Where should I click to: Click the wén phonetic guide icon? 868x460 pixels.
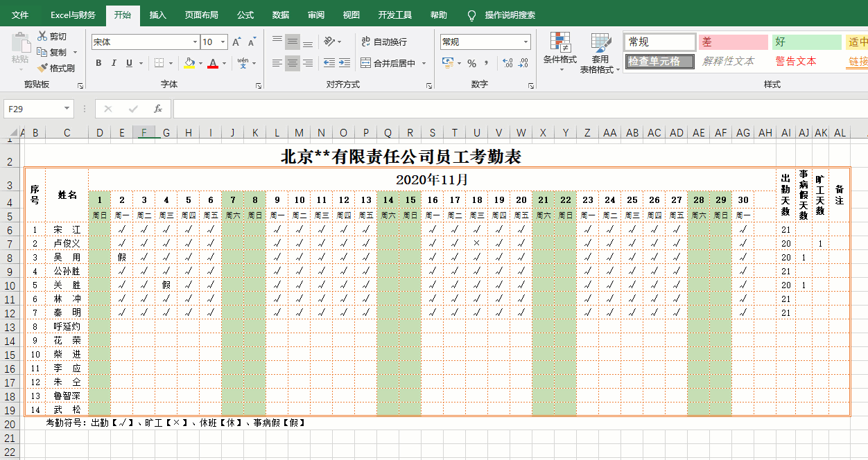pos(243,63)
